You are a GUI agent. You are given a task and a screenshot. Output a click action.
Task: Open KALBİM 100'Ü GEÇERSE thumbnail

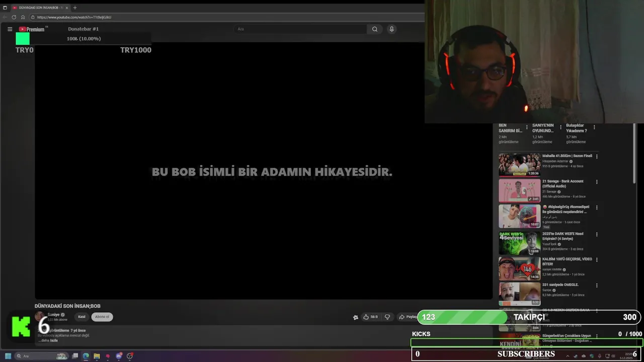(519, 268)
